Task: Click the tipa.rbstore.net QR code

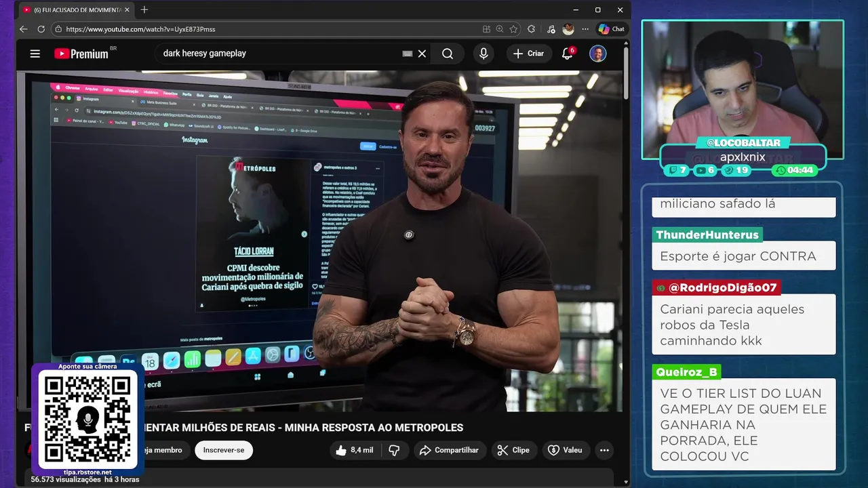Action: (87, 419)
